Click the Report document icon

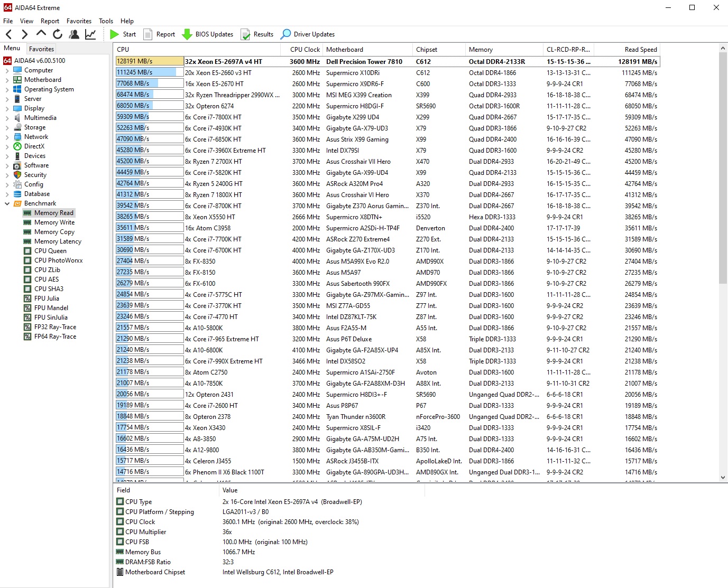[148, 34]
